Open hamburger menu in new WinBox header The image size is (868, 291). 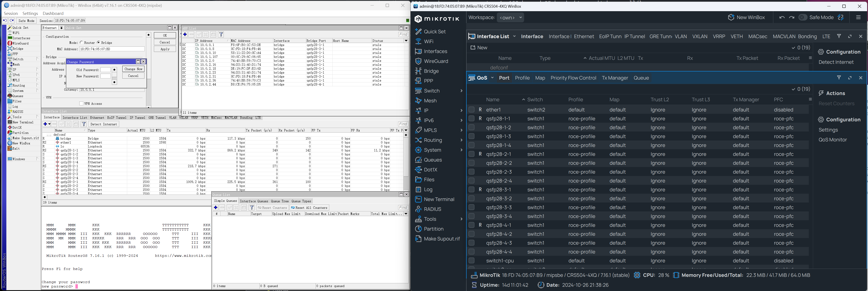click(x=858, y=18)
